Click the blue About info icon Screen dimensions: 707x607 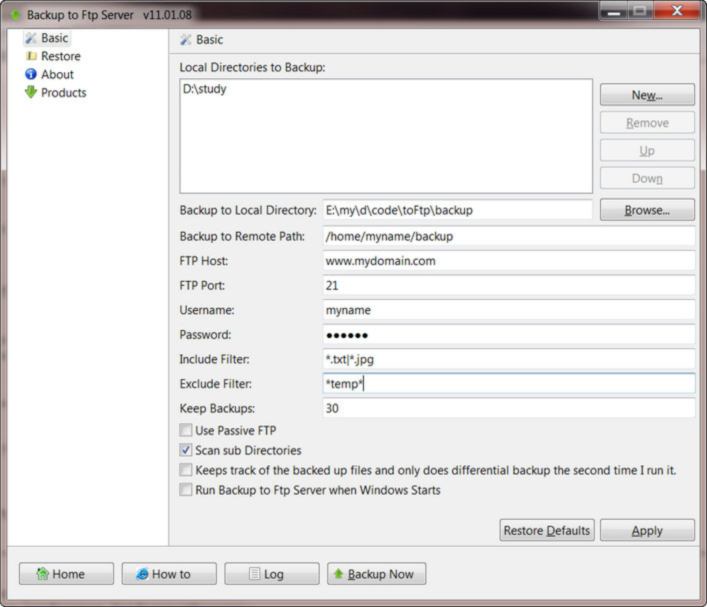point(31,74)
